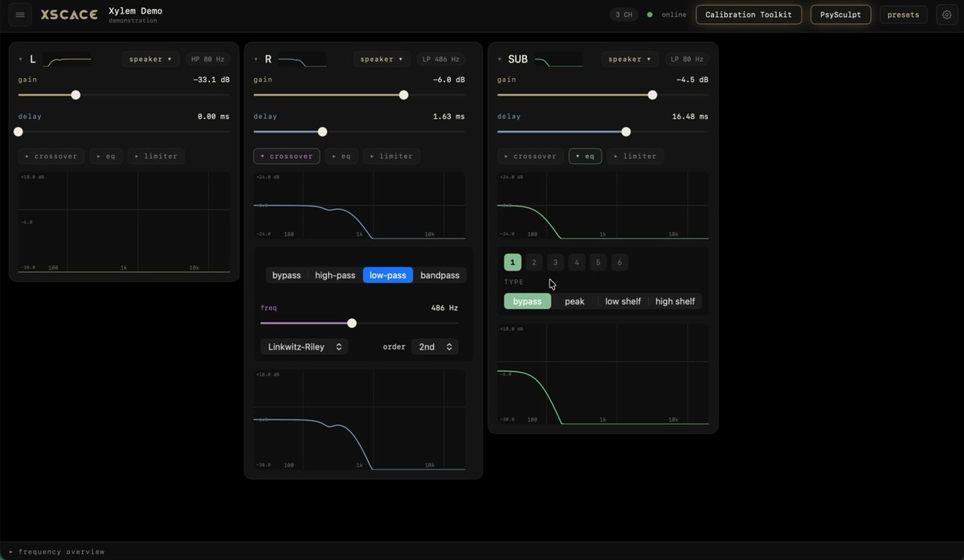The image size is (964, 560).
Task: Set R crossover filter to bypass
Action: point(287,275)
